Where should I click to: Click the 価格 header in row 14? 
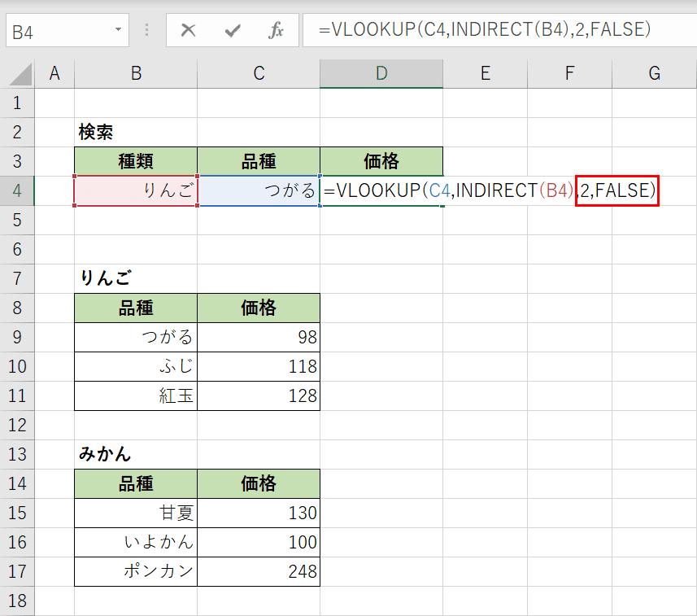259,483
